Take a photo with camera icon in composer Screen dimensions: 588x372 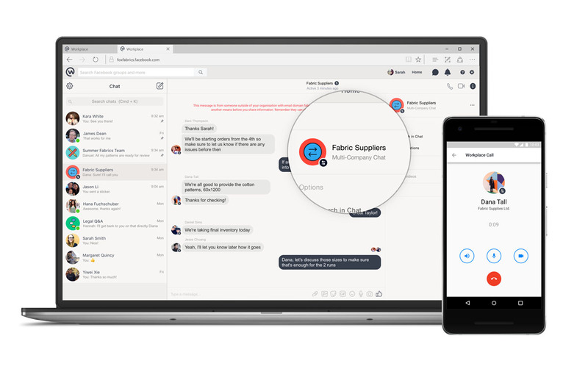coord(370,294)
